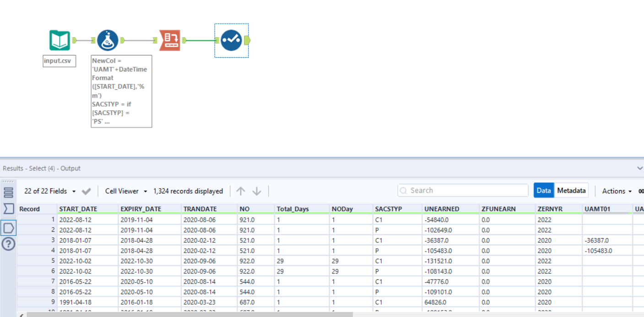Apply fields selection via the checkmark icon
644x317 pixels.
(86, 191)
